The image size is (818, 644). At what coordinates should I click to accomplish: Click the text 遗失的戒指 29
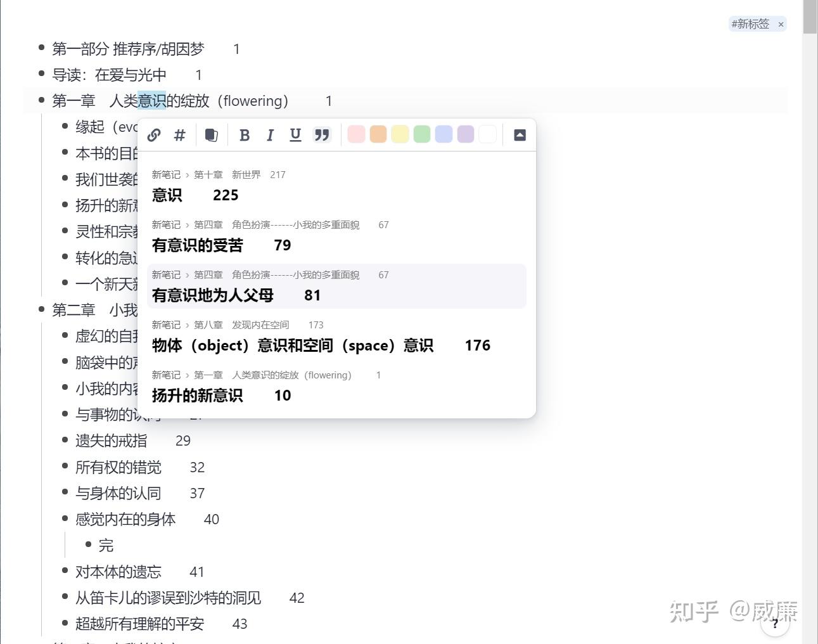click(x=133, y=441)
